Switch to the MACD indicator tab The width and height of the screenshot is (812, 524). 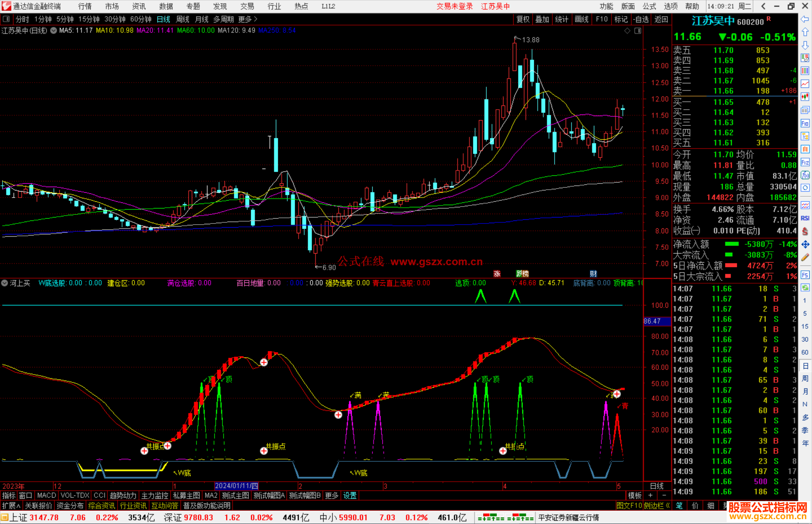point(46,495)
